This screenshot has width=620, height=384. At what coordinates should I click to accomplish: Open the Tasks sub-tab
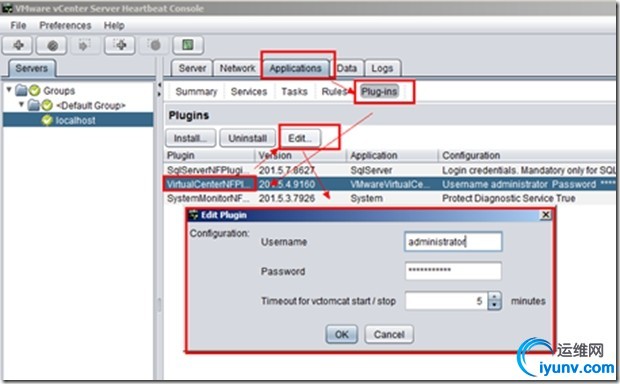[295, 92]
